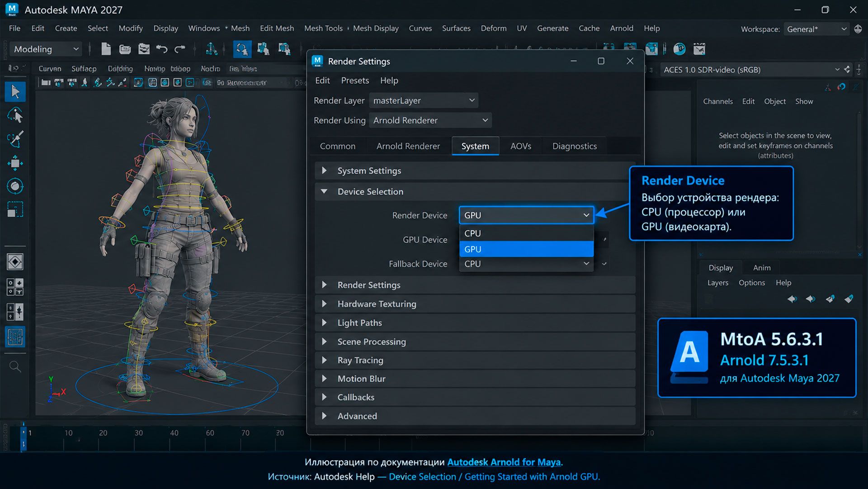Open the Render Using Arnold Renderer dropdown
This screenshot has width=868, height=489.
[x=430, y=120]
